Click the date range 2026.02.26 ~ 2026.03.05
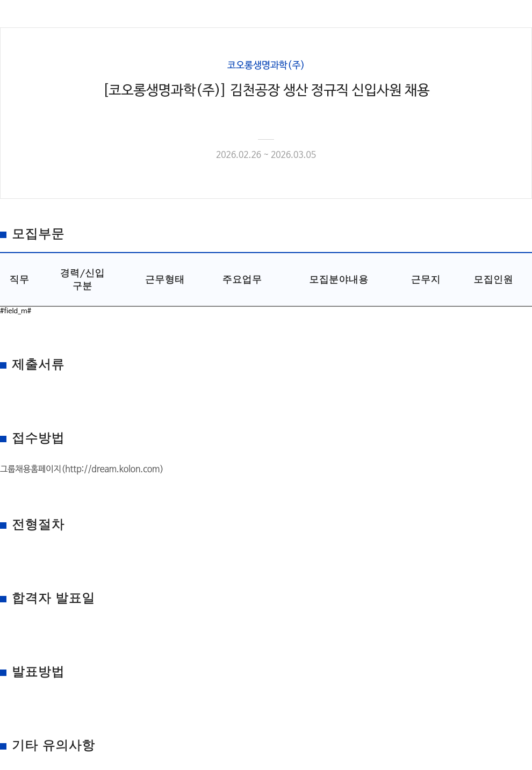The height and width of the screenshot is (770, 532). point(266,155)
